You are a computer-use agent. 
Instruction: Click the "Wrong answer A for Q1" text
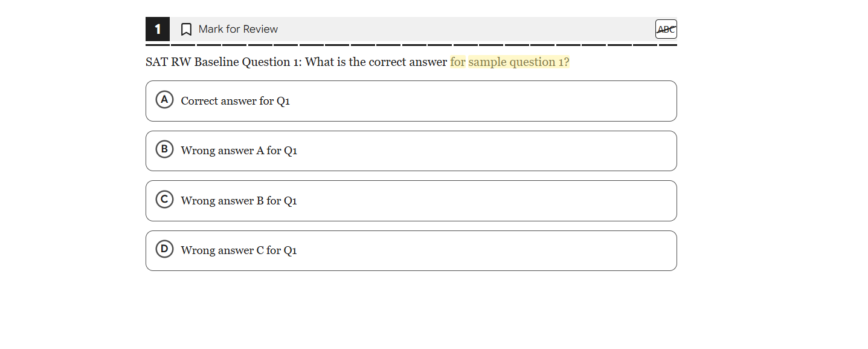(x=239, y=151)
